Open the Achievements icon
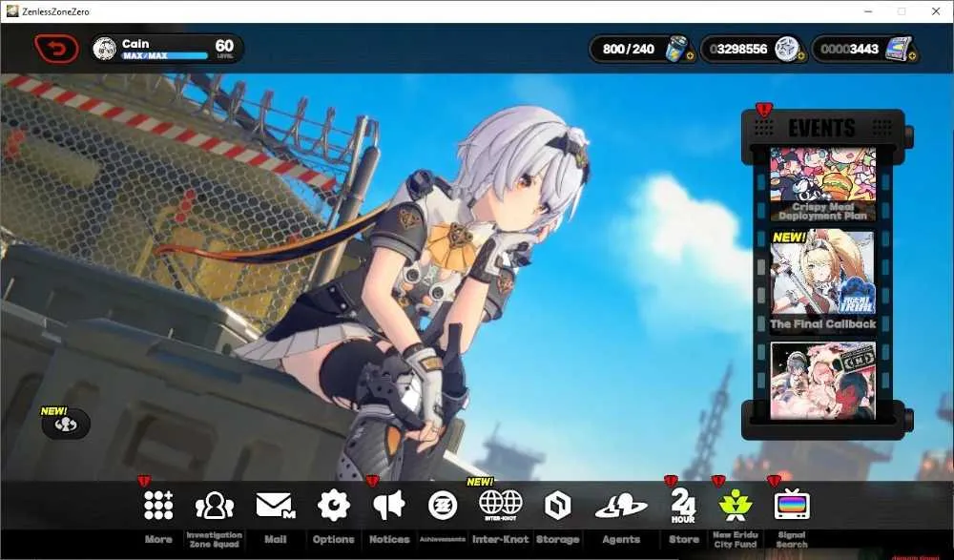954x560 pixels. point(443,506)
